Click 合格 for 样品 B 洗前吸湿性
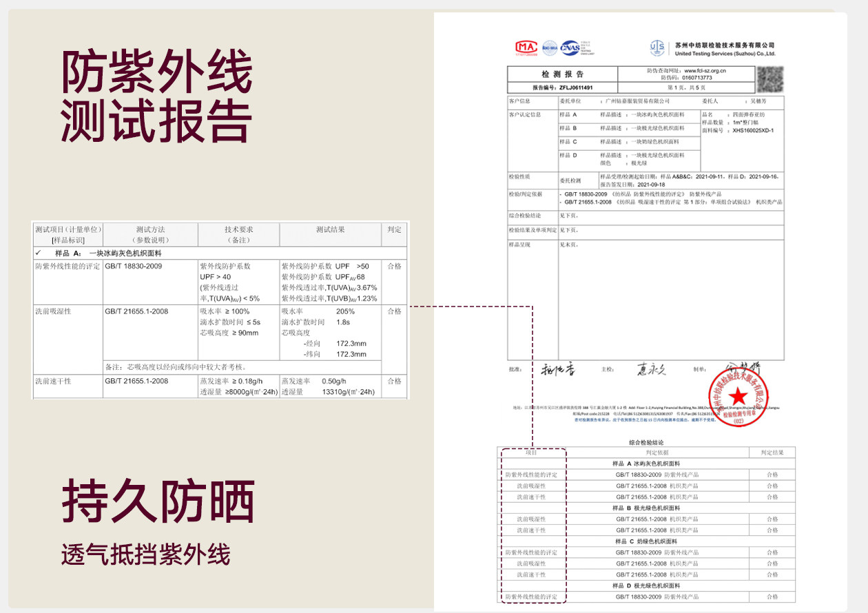 click(x=772, y=519)
